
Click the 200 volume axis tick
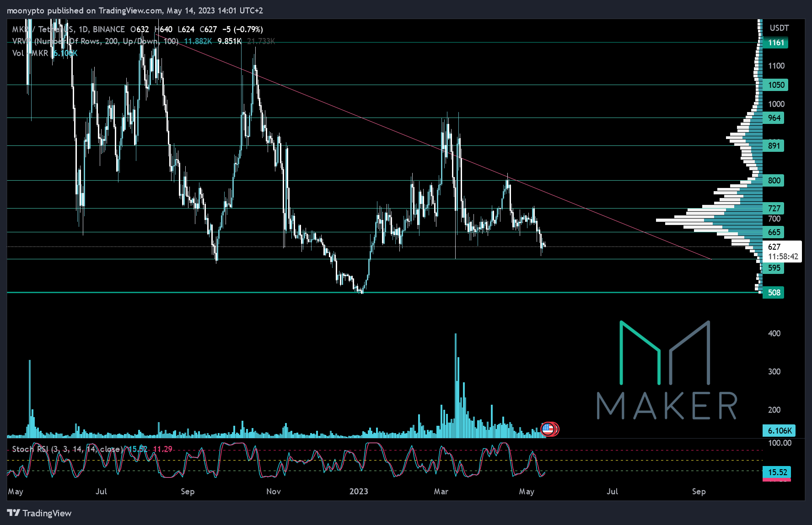tap(774, 410)
